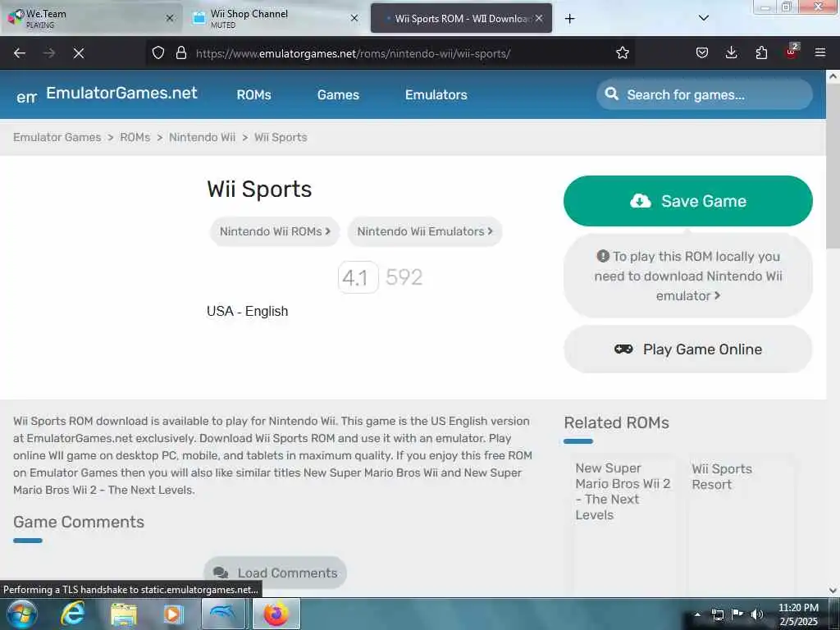Click the 592 votes count

(x=404, y=277)
